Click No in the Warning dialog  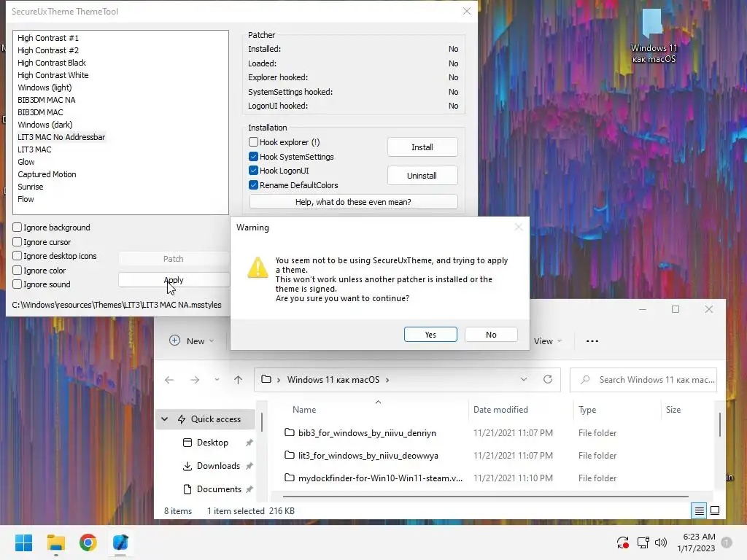pos(491,335)
